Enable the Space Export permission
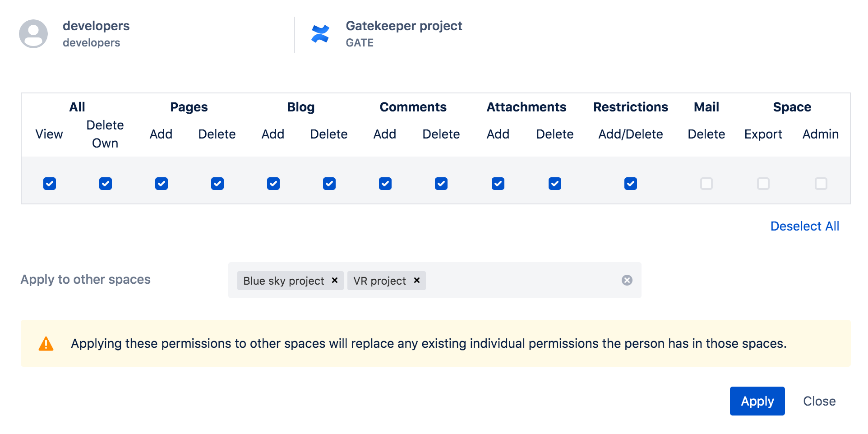 [x=763, y=184]
